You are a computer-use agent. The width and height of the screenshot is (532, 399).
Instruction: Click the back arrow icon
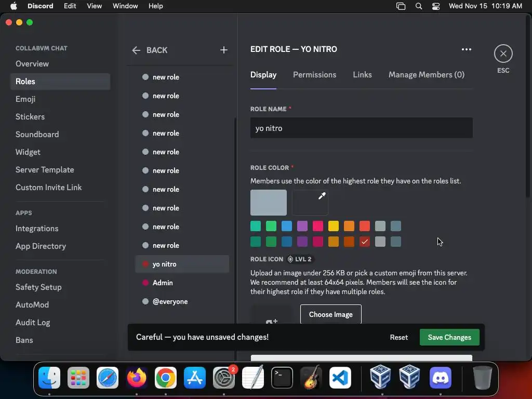tap(136, 50)
